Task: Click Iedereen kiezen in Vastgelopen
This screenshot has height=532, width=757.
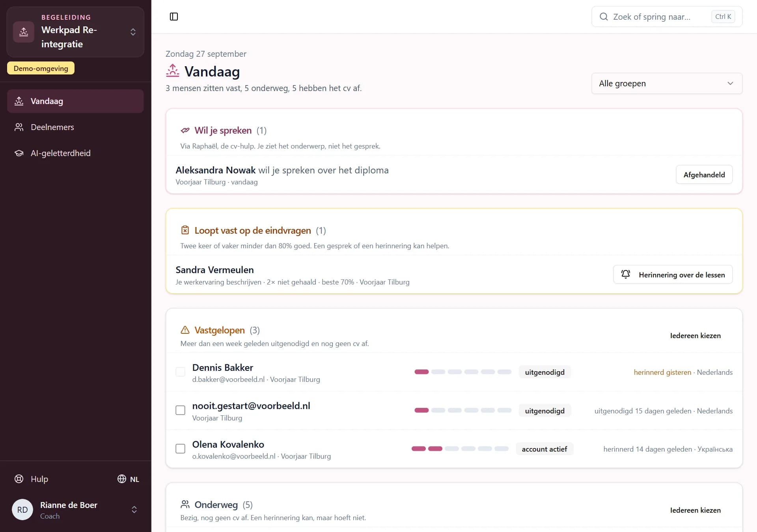Action: [695, 336]
